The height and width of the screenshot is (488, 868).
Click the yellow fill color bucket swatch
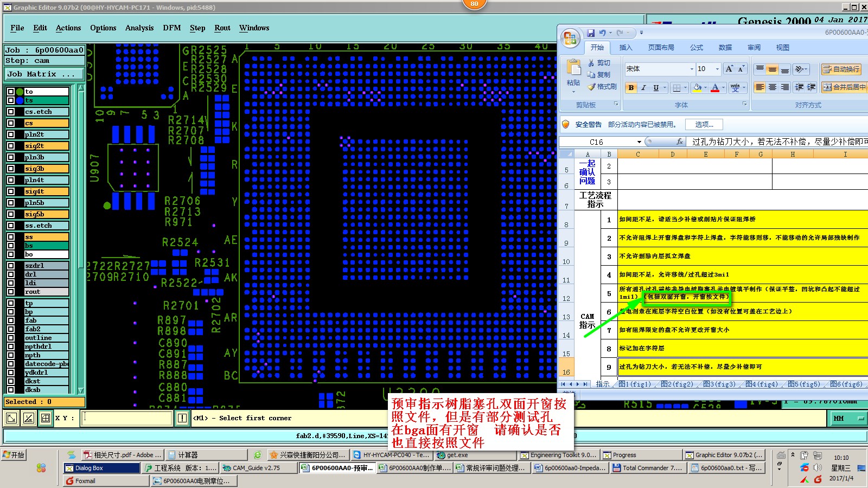pyautogui.click(x=698, y=88)
